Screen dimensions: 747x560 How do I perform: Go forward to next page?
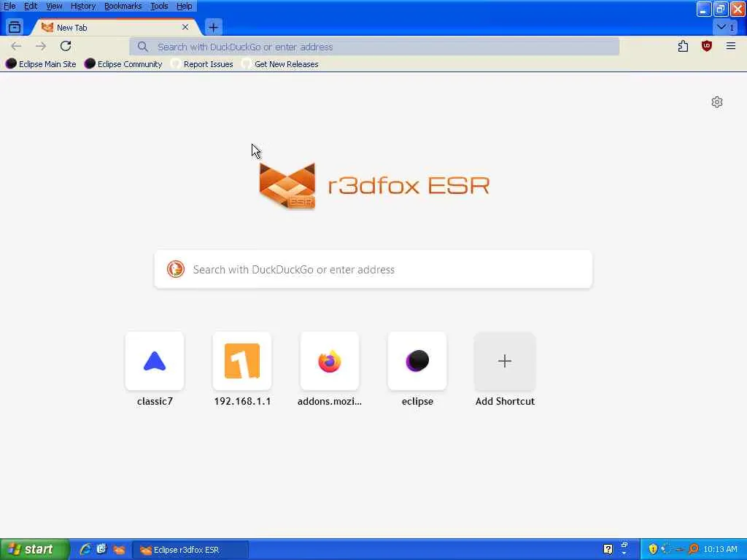[x=41, y=46]
